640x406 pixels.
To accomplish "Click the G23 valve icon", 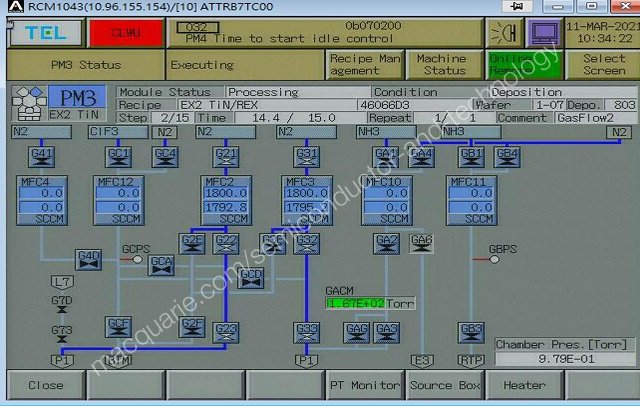I will pos(226,331).
